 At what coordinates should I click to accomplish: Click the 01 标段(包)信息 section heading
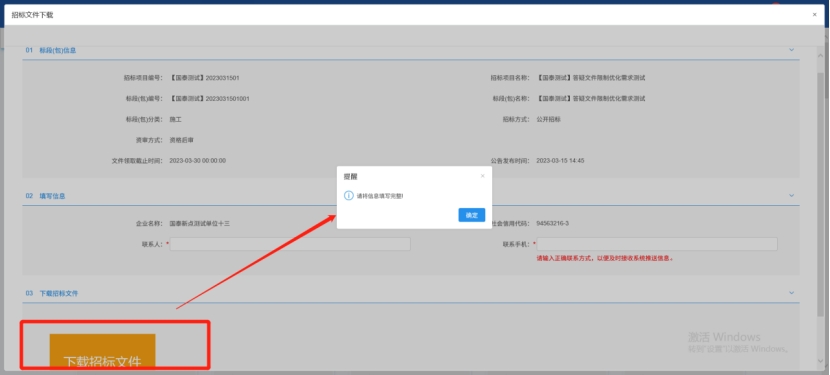(x=51, y=50)
